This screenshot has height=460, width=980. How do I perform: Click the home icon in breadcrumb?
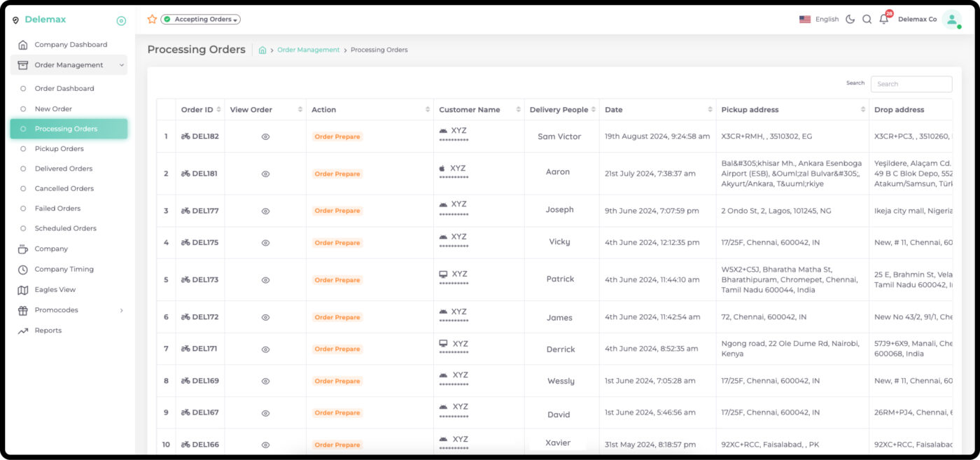coord(262,50)
